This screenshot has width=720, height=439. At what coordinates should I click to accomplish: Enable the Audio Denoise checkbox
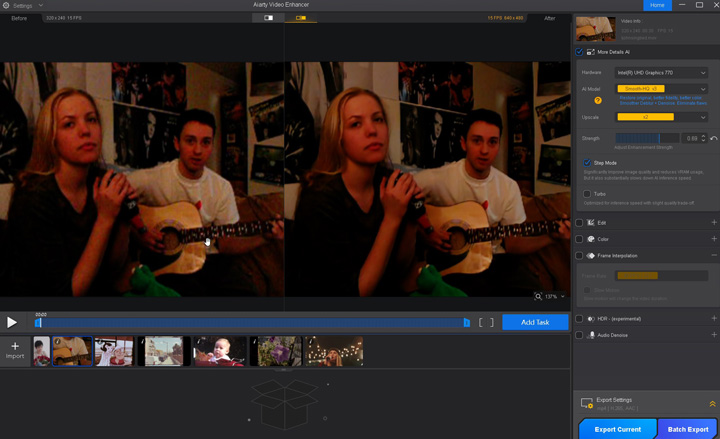[x=579, y=335]
